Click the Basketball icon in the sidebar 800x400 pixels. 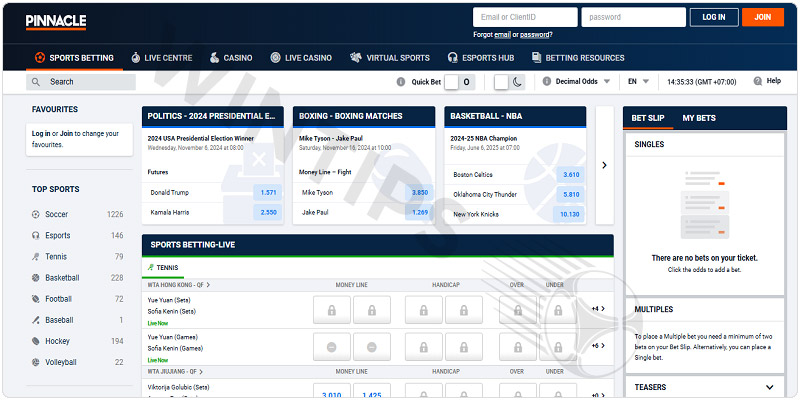coord(36,278)
